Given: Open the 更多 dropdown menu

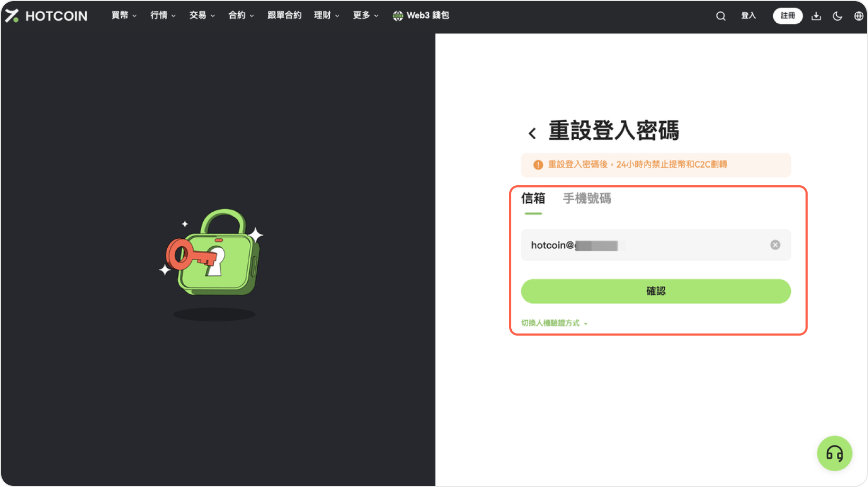Looking at the screenshot, I should tap(365, 15).
